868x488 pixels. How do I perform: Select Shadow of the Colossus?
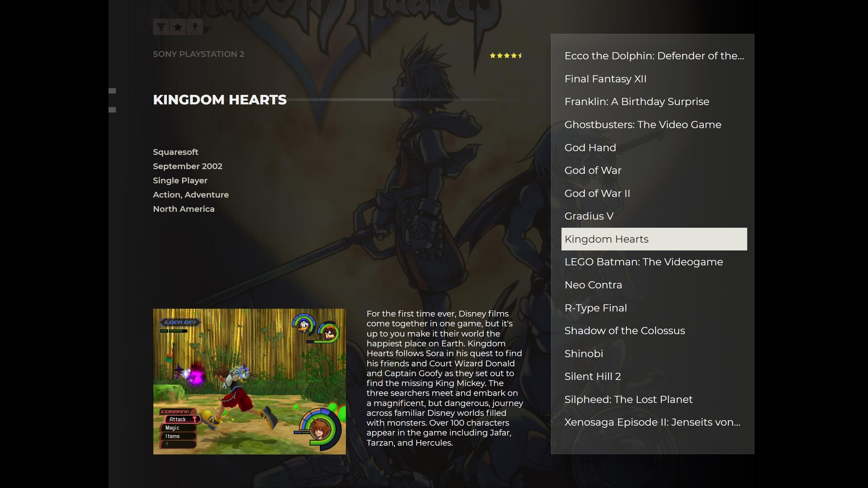654,331
